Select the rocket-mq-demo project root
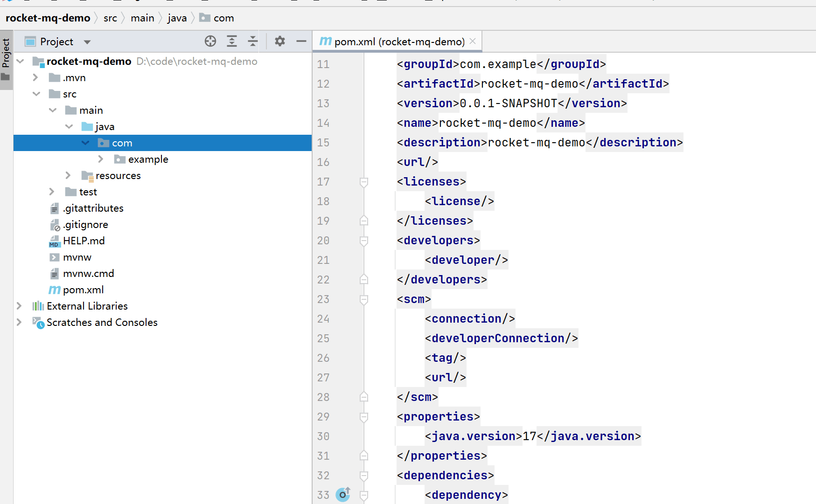 click(89, 61)
